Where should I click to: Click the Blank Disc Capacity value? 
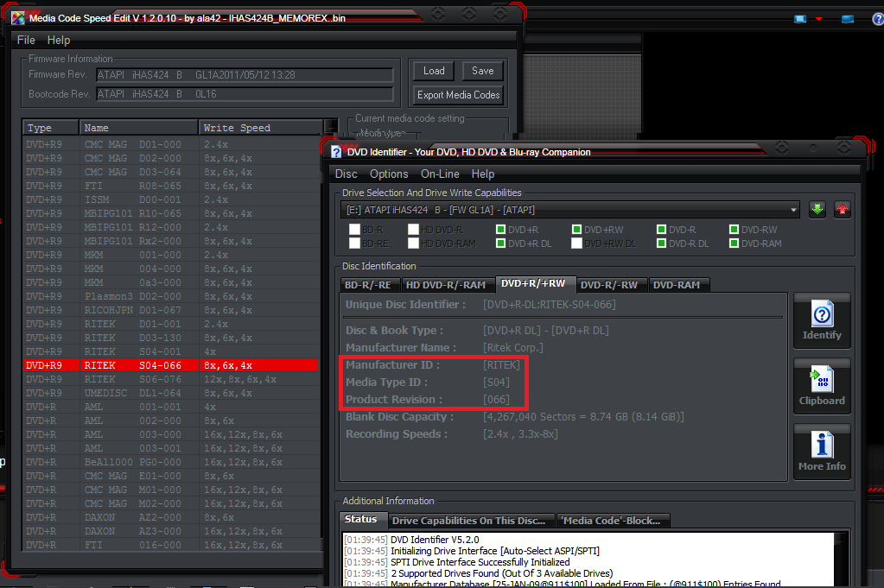(x=583, y=417)
